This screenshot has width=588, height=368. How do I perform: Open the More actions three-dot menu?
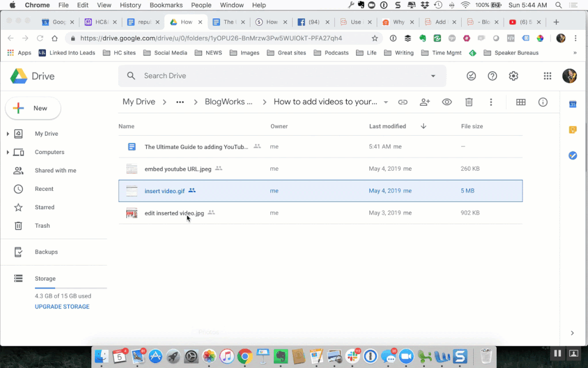click(x=491, y=102)
